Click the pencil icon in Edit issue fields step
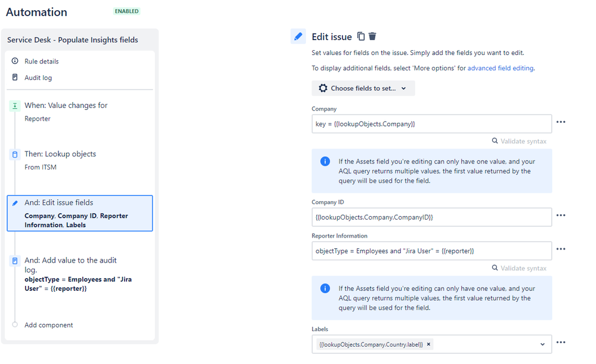The image size is (596, 364). 15,203
